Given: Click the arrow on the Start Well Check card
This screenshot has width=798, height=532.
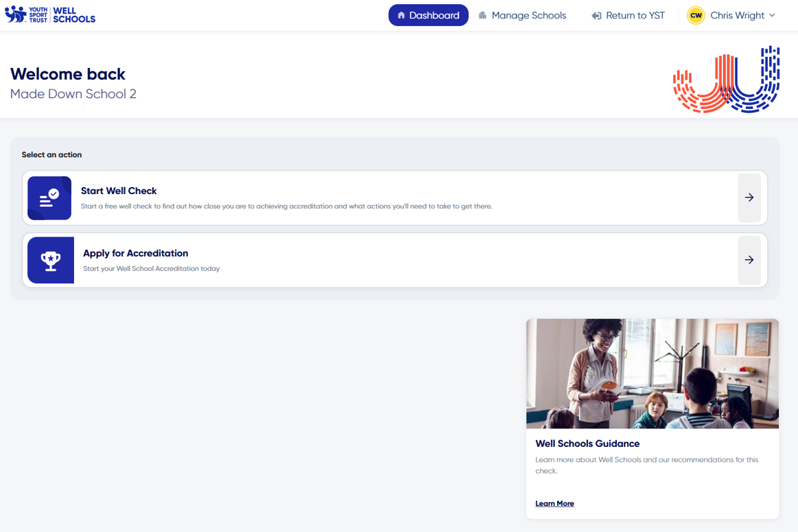Looking at the screenshot, I should [x=749, y=198].
